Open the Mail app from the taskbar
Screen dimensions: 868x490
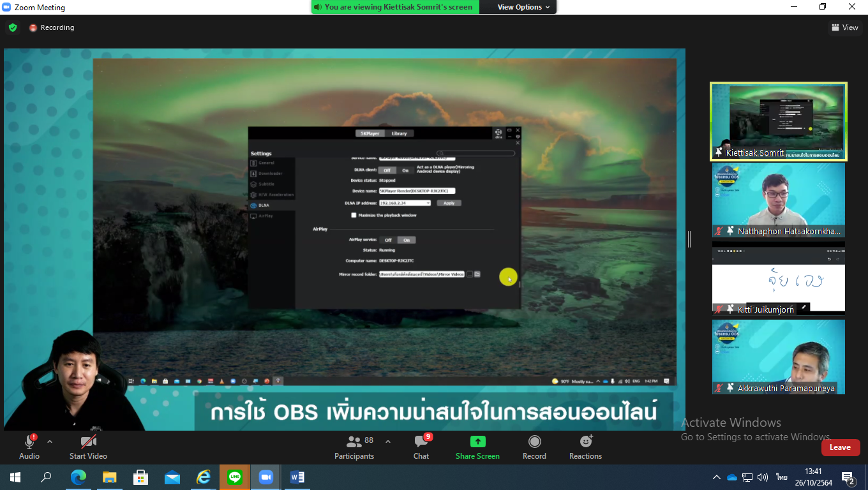click(x=172, y=477)
